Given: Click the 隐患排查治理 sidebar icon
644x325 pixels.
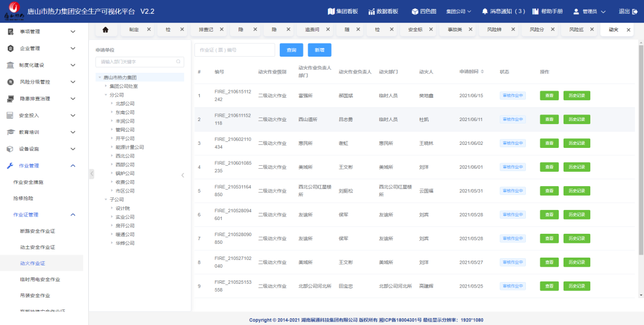Looking at the screenshot, I should [x=11, y=98].
